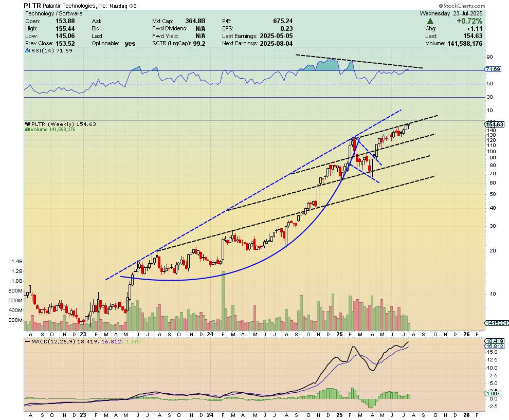509x420 pixels.
Task: Click the Palantir Technologies, Inc. company name
Action: coord(75,6)
